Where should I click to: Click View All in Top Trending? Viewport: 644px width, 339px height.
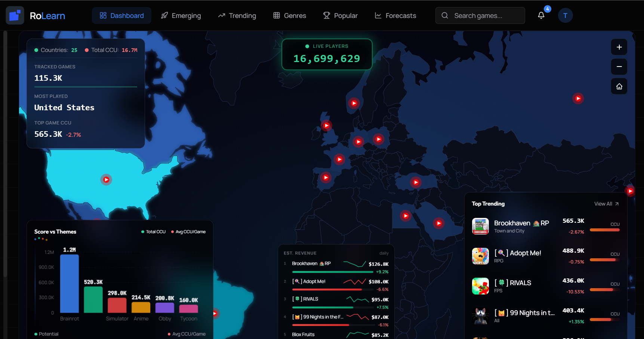point(606,204)
